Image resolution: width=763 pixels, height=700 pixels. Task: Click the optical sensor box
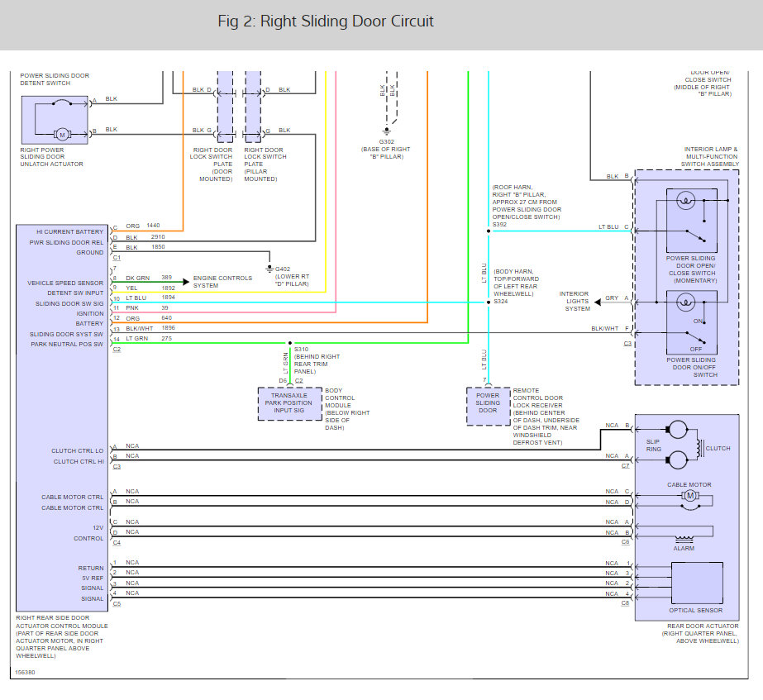(x=697, y=583)
